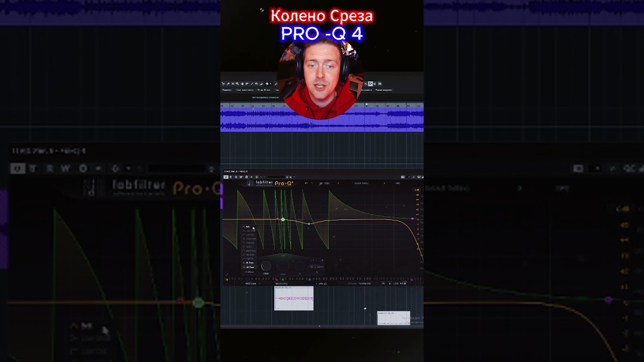Choose Low Cut from filter shape menu
644x362 pixels.
tap(248, 235)
